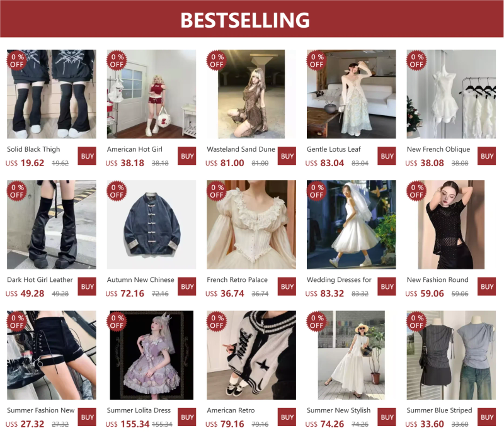Open the Gentle Lotus Leaf dress photo
Image resolution: width=504 pixels, height=445 pixels.
(x=352, y=94)
